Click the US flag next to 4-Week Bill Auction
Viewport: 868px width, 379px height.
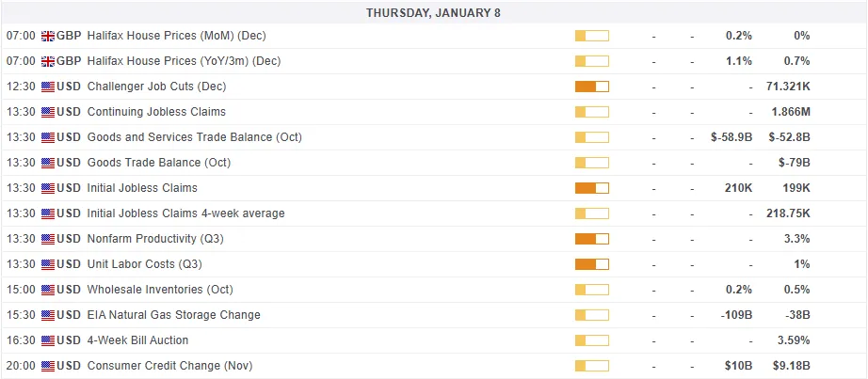(48, 340)
